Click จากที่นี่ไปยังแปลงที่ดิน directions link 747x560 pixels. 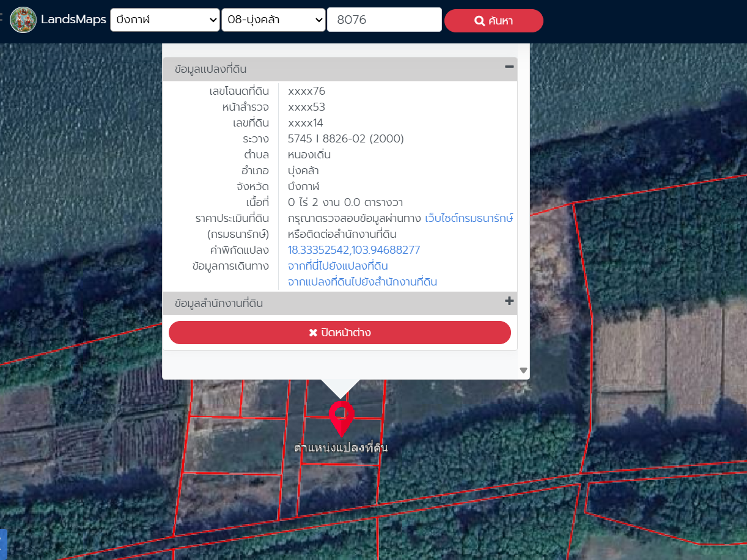337,266
